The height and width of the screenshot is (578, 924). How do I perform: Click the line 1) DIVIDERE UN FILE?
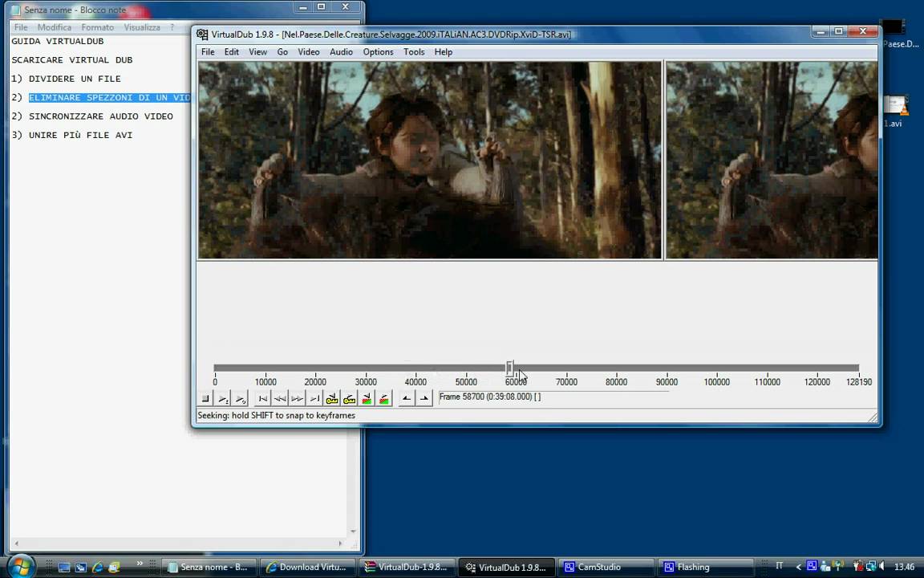66,79
